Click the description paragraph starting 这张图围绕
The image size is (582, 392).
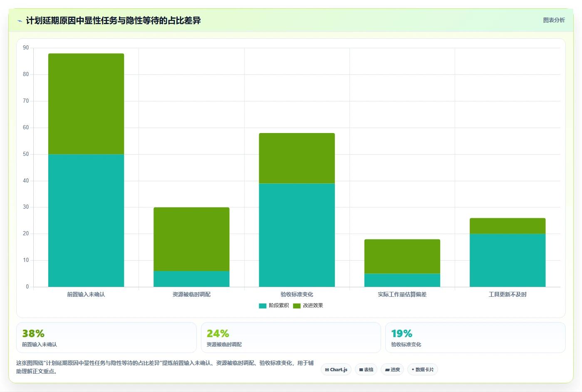165,367
